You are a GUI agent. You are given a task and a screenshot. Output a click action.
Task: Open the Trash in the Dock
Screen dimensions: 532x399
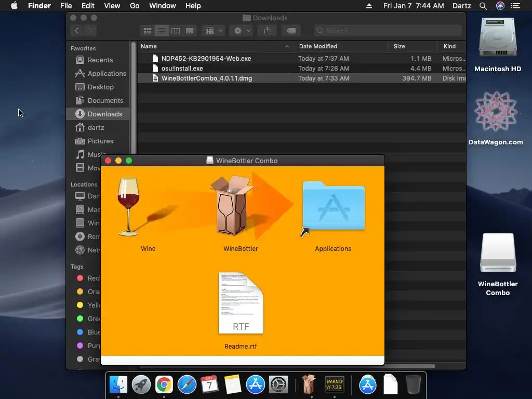[413, 384]
